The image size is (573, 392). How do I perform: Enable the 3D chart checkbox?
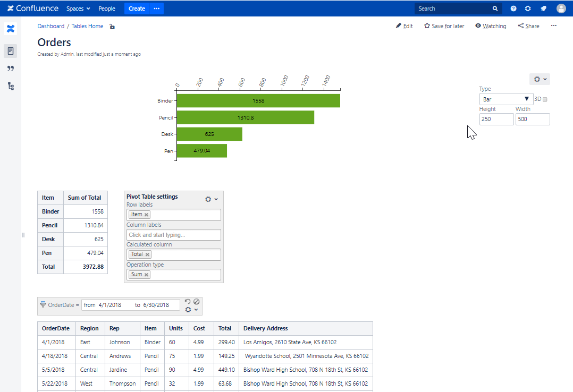545,99
